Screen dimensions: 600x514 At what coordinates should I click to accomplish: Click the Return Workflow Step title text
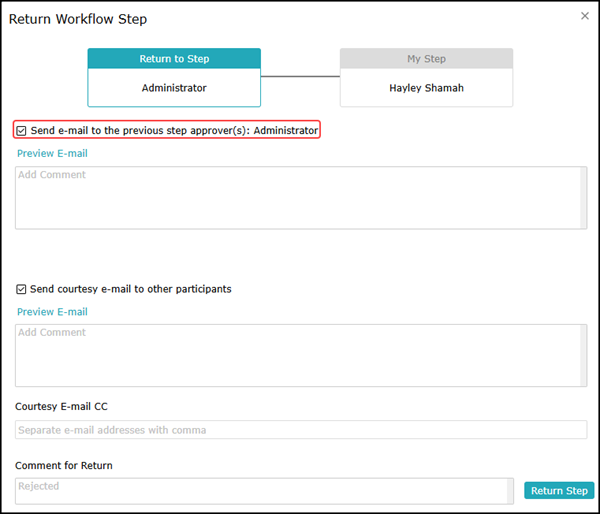[x=78, y=19]
